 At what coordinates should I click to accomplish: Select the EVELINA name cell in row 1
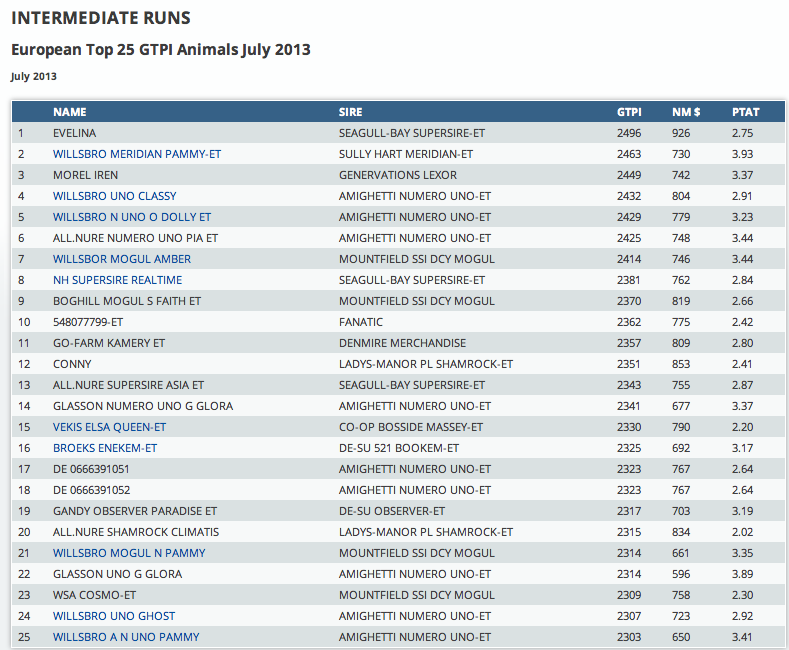click(75, 133)
